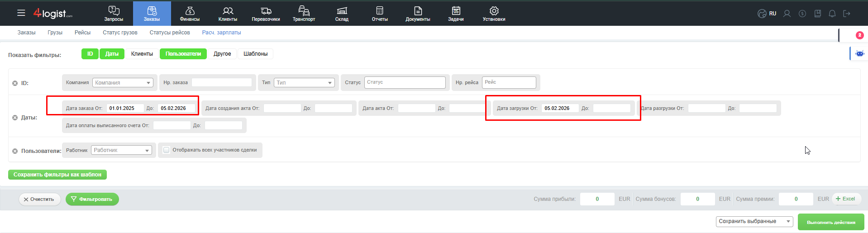This screenshot has height=233, width=868.
Task: Toggle the Клиенты filter group
Action: click(x=142, y=54)
